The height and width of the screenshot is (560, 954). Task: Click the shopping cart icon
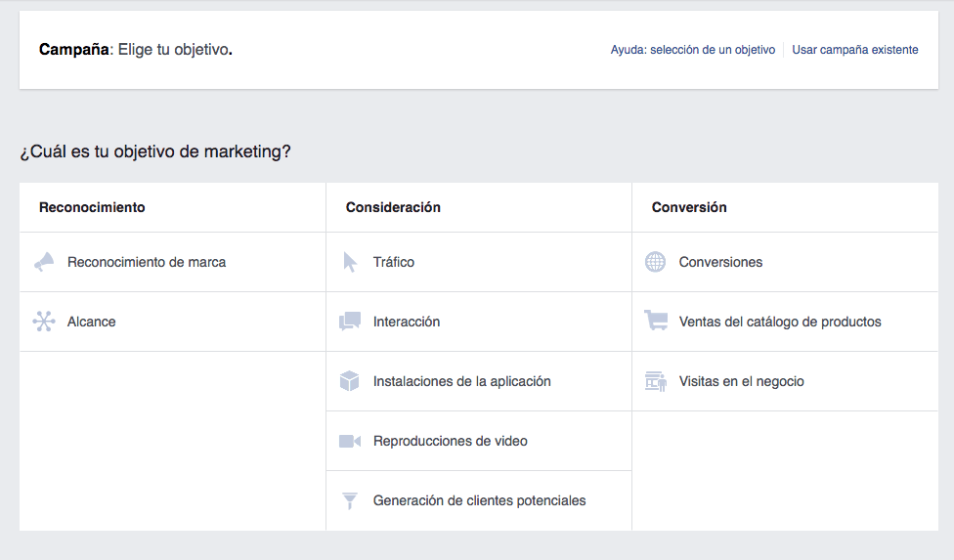pos(656,321)
